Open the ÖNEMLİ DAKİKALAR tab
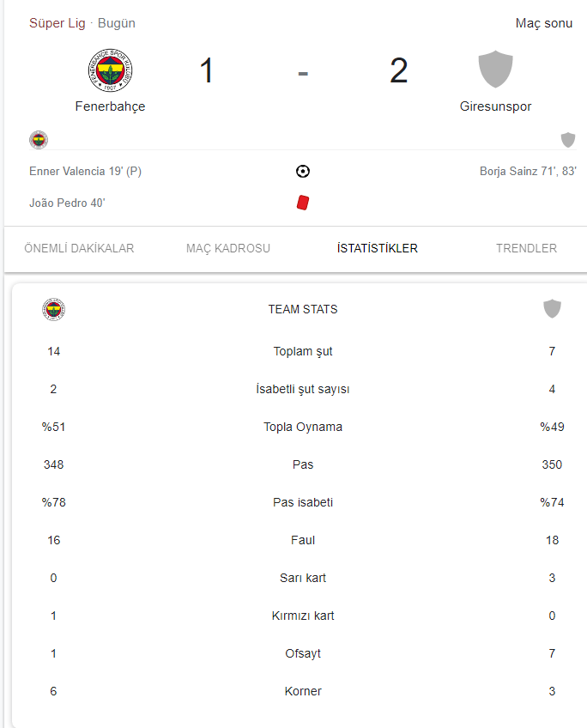The image size is (587, 728). pos(79,248)
